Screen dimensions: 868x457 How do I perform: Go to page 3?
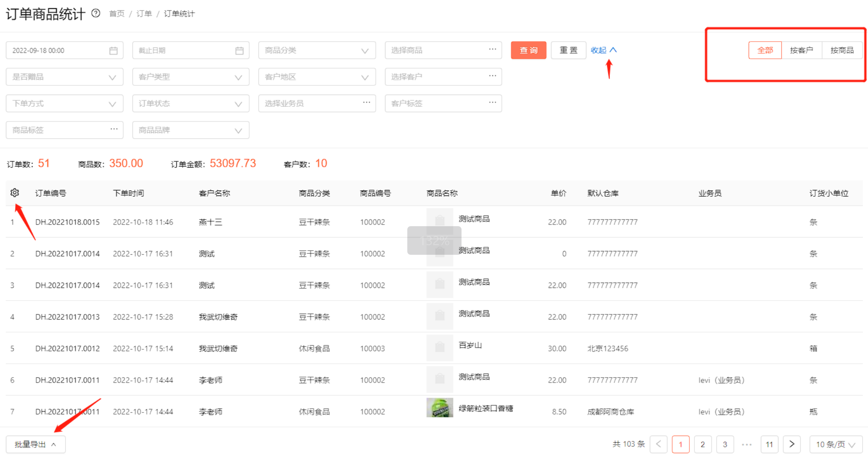coord(725,444)
